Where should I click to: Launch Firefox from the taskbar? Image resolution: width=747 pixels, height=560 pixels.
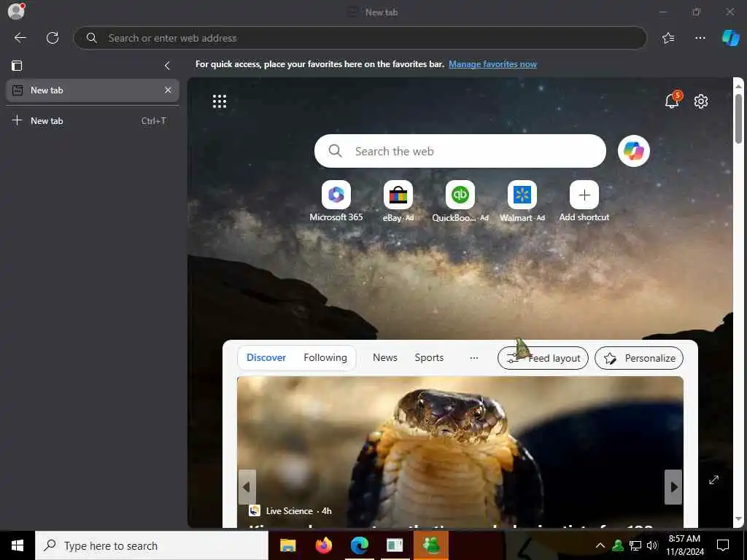[324, 545]
